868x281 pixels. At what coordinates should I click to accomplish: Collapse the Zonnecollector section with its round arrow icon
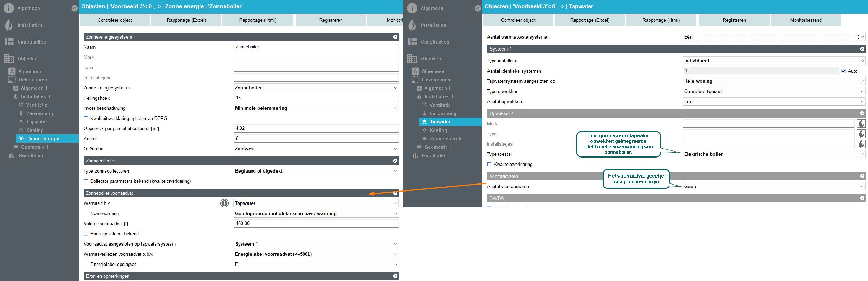(x=395, y=161)
